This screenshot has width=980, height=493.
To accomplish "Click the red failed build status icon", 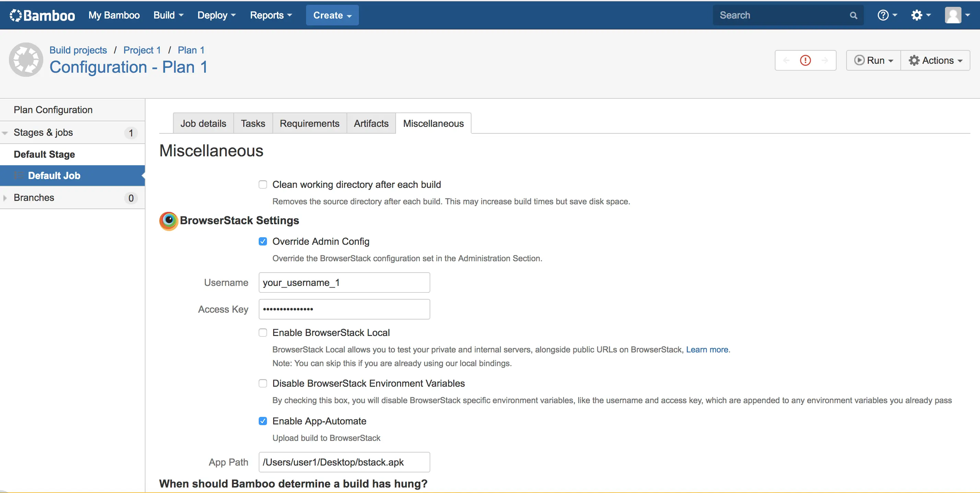I will [805, 60].
